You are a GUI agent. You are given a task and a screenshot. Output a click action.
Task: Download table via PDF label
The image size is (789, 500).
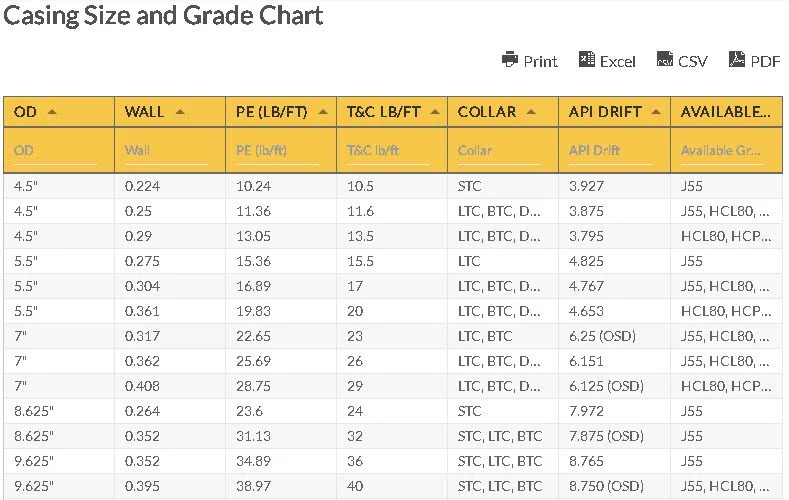click(765, 61)
